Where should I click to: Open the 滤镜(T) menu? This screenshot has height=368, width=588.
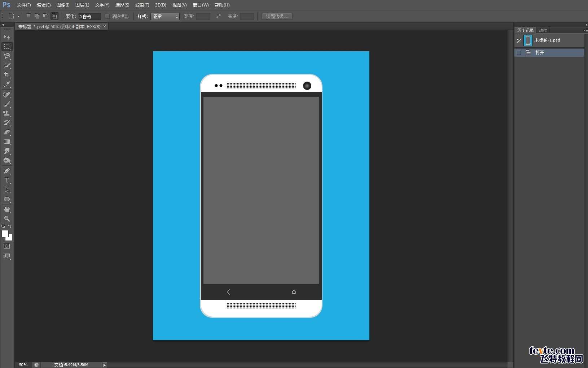[x=142, y=5]
